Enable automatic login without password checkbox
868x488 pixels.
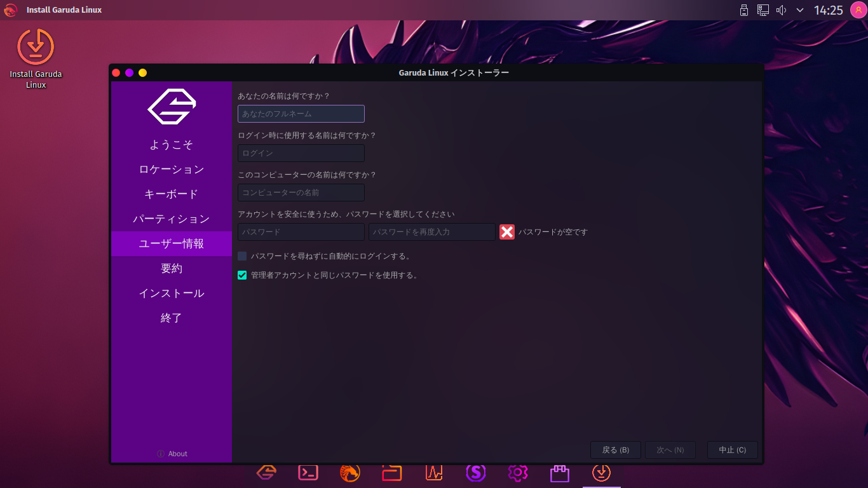pyautogui.click(x=242, y=256)
